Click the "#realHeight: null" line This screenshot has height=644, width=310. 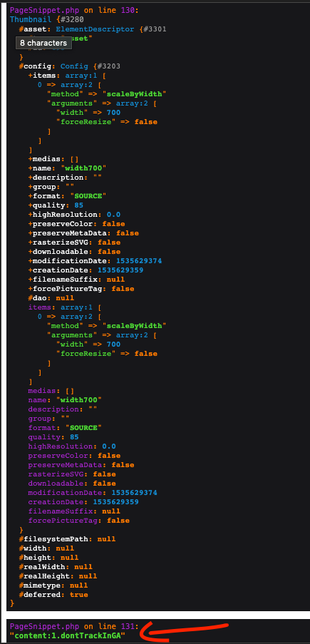coord(58,576)
